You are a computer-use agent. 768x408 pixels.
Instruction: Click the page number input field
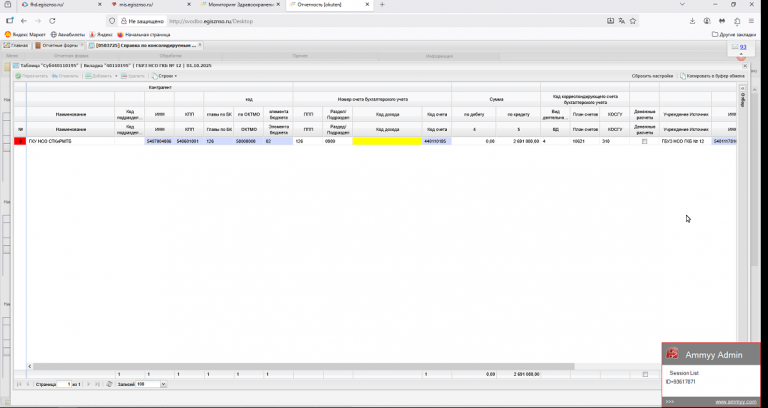coord(64,384)
